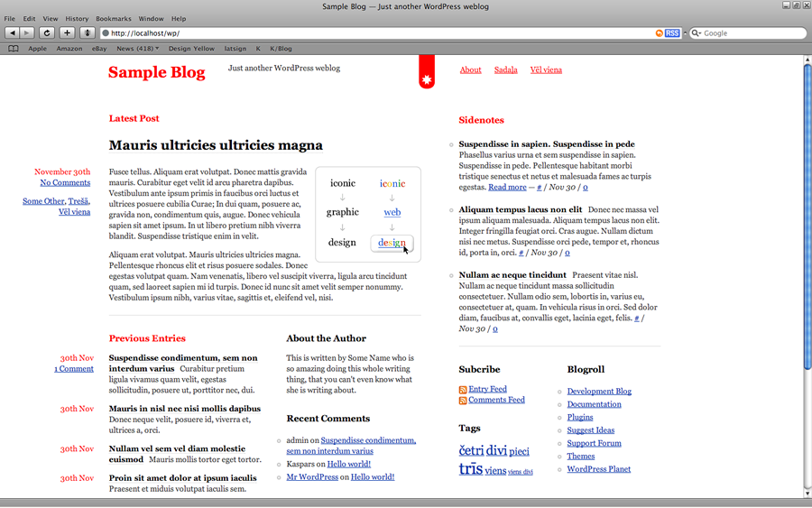
Task: Select the large trīs tag
Action: [470, 468]
